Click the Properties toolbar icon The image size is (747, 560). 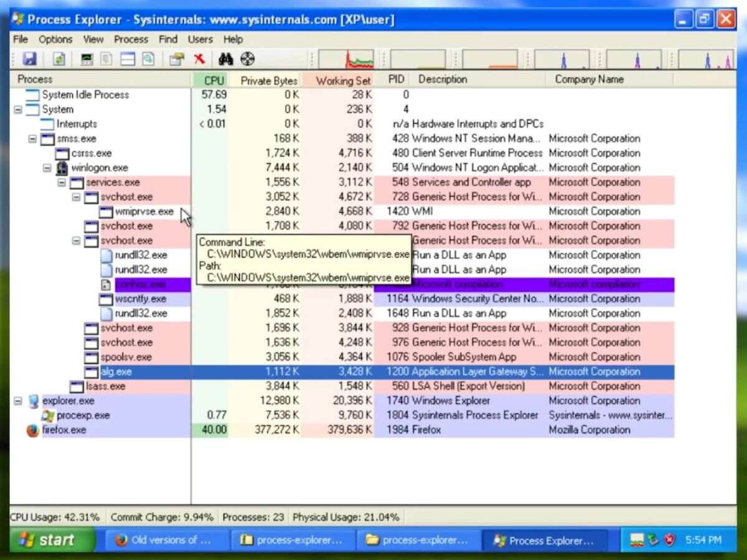(x=177, y=59)
